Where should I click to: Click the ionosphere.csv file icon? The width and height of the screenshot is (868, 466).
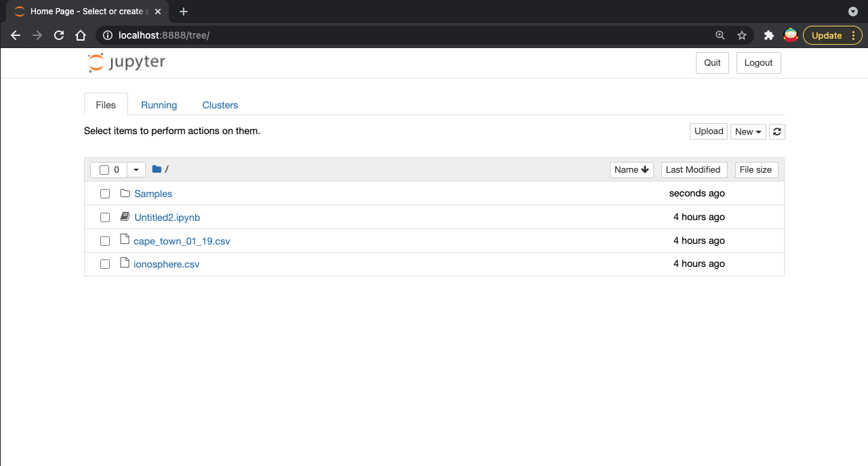(124, 263)
